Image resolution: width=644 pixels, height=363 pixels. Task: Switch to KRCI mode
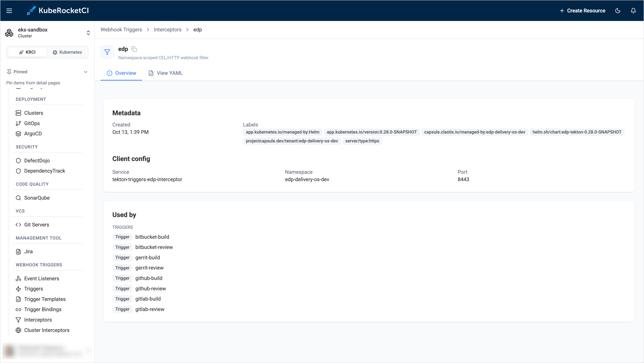tap(27, 52)
